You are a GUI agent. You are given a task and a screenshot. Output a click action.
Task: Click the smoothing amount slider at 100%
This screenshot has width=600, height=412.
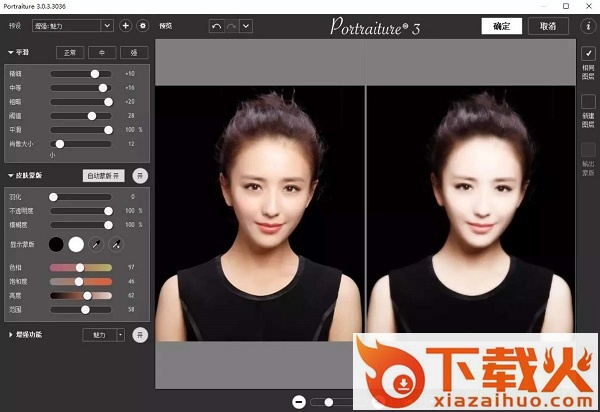[81, 130]
